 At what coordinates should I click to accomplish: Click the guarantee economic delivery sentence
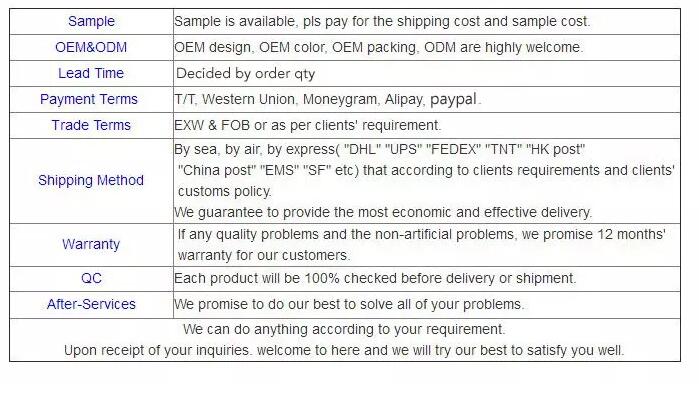[x=383, y=212]
